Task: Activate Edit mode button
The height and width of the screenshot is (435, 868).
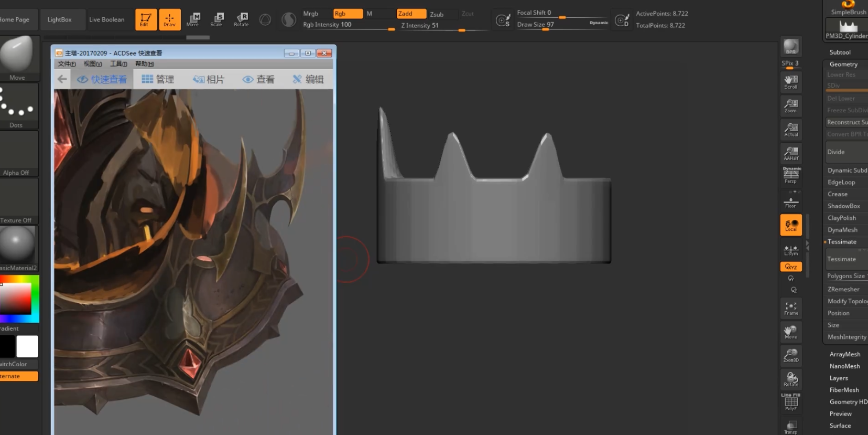Action: pyautogui.click(x=146, y=19)
